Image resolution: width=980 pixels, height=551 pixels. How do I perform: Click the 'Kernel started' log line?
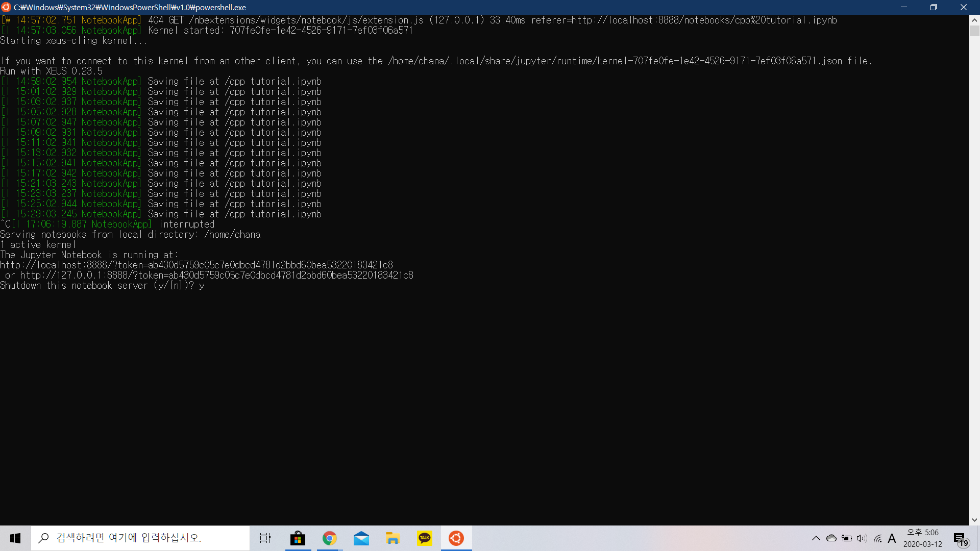(207, 31)
